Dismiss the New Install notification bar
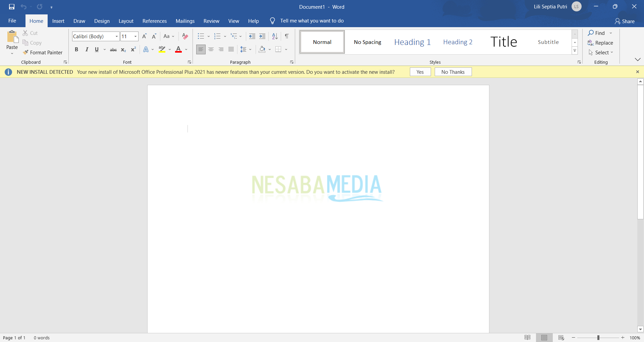 638,72
